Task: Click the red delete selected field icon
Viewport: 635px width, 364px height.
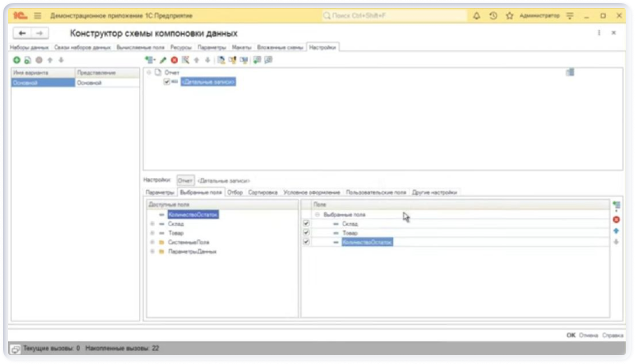Action: tap(616, 220)
